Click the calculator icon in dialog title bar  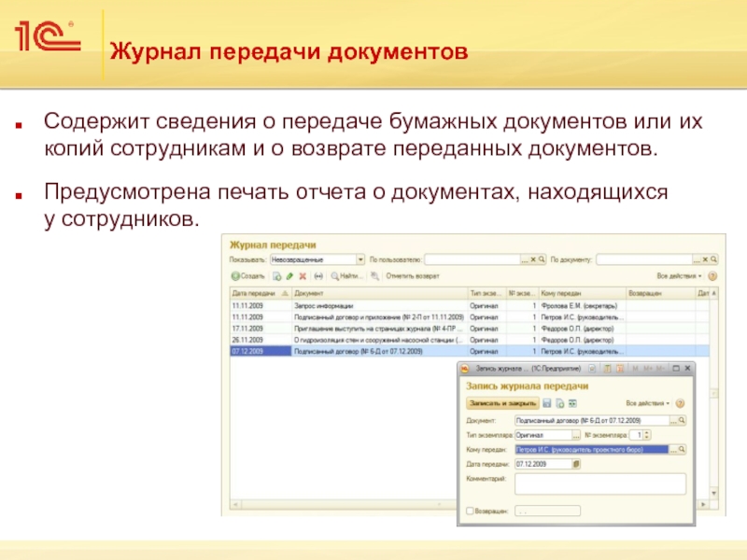pyautogui.click(x=608, y=369)
